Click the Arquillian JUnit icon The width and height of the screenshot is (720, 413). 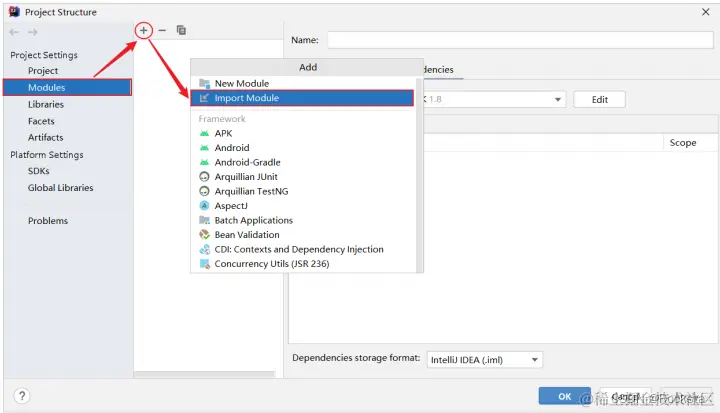tap(204, 177)
